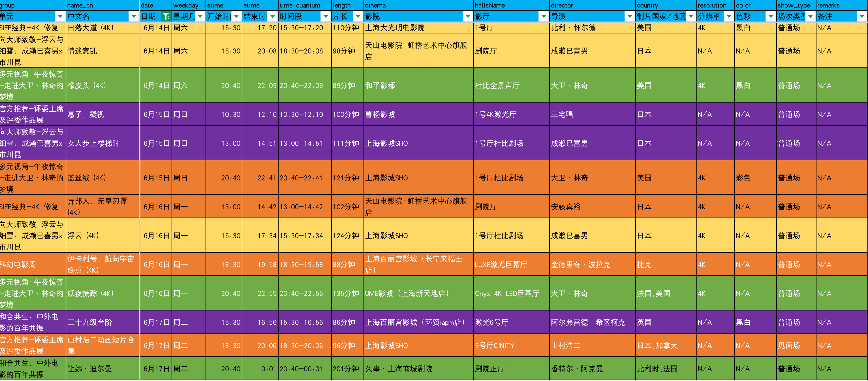Image resolution: width=868 pixels, height=381 pixels.
Task: Select cell '金德里奇·波拉克'
Action: (x=592, y=264)
